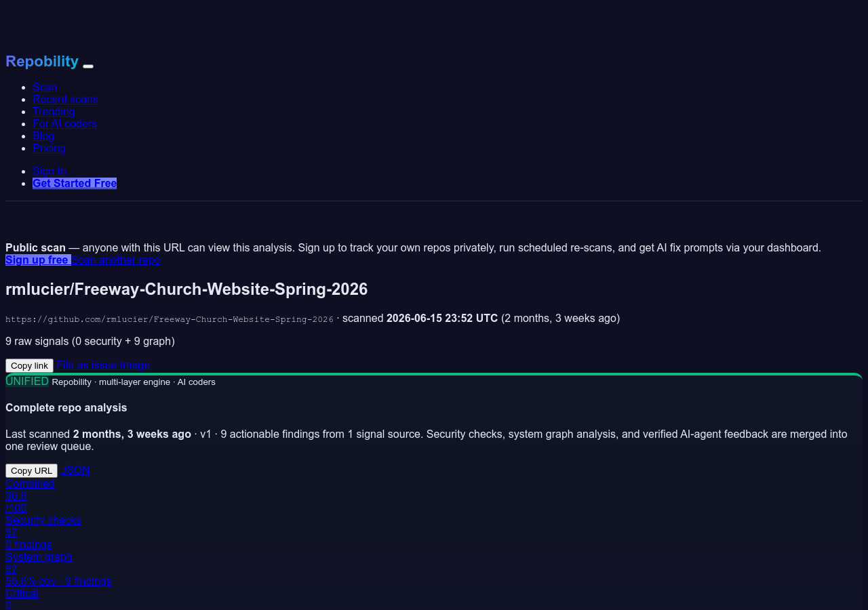Click the Sign In link

coord(50,171)
